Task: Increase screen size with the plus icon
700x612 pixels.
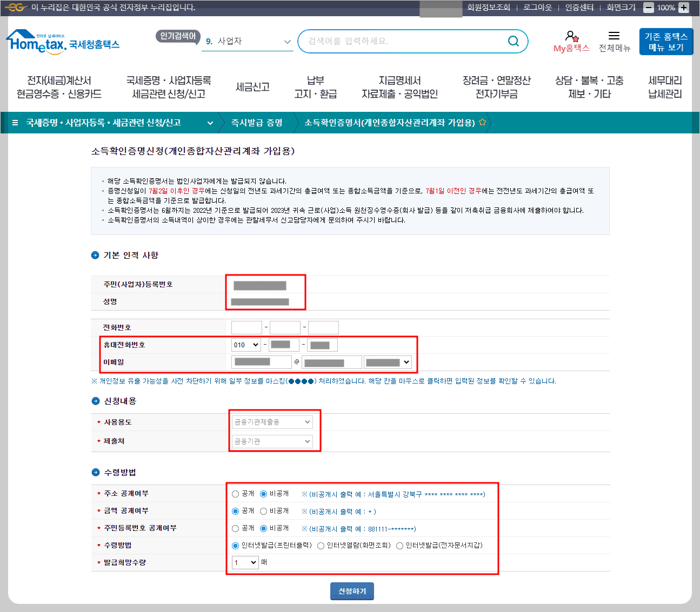Action: coord(684,8)
